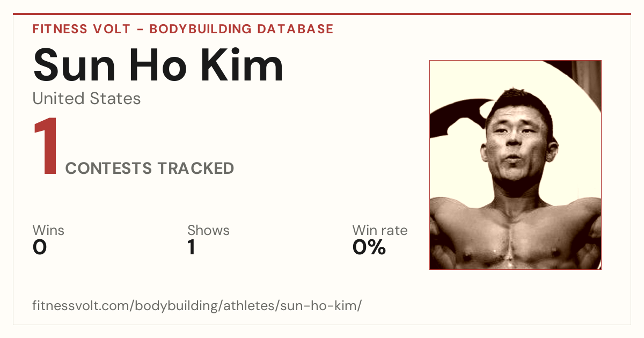Click the word Tracked beside number
644x338 pixels.
[x=195, y=168]
